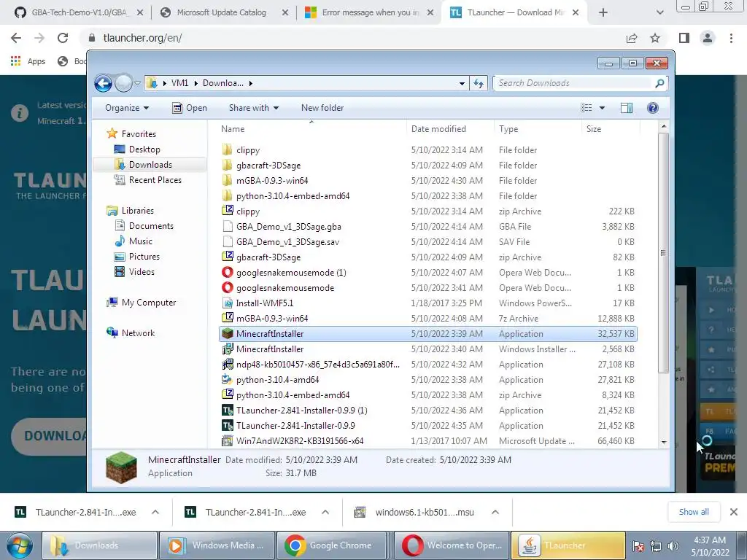Screen dimensions: 747x560
Task: Open recent pages dropdown beside forward arrow
Action: [x=137, y=83]
